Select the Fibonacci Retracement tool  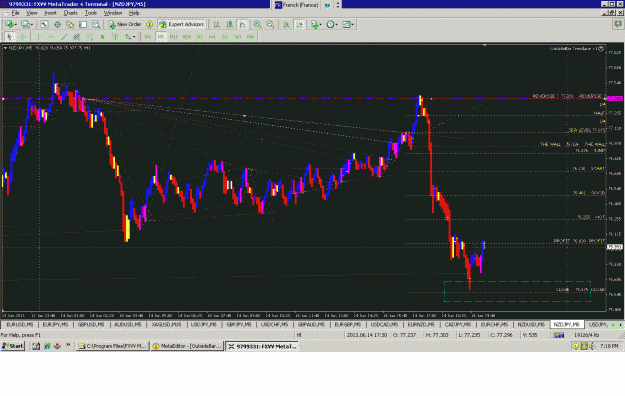90,37
